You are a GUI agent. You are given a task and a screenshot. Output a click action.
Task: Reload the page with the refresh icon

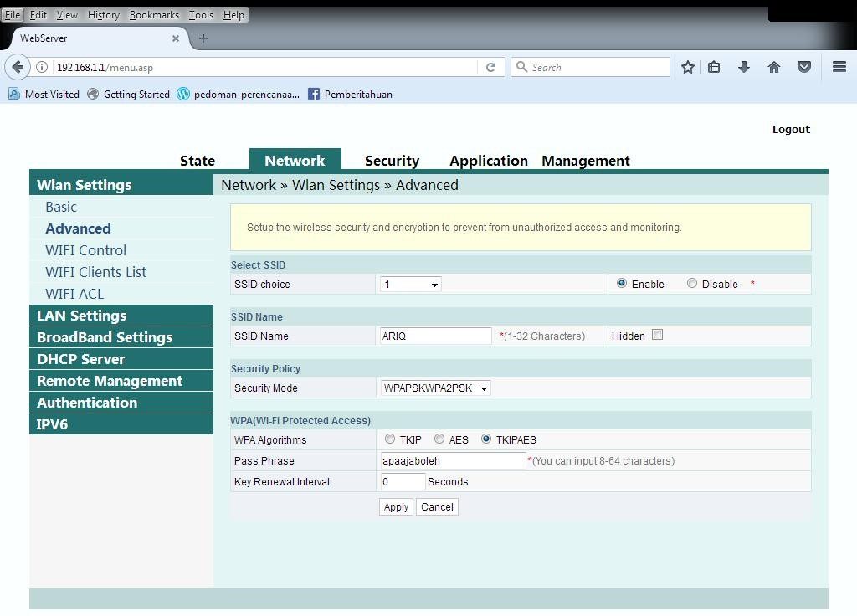(x=491, y=67)
